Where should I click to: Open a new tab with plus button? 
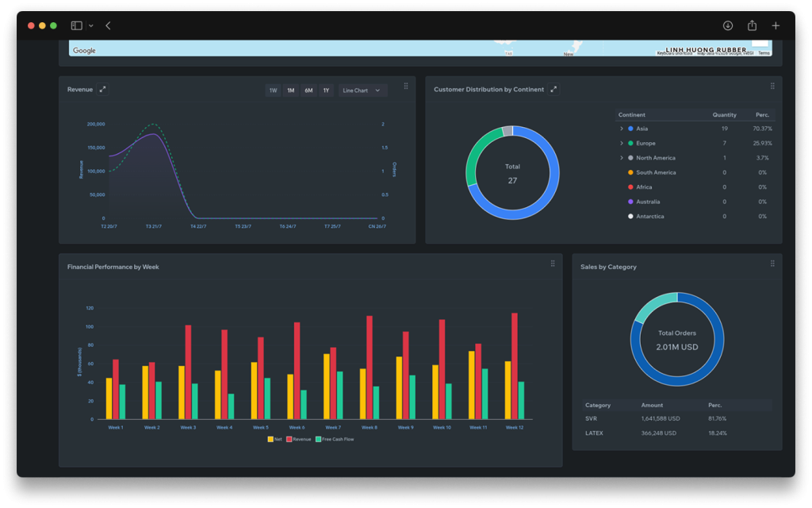tap(776, 25)
